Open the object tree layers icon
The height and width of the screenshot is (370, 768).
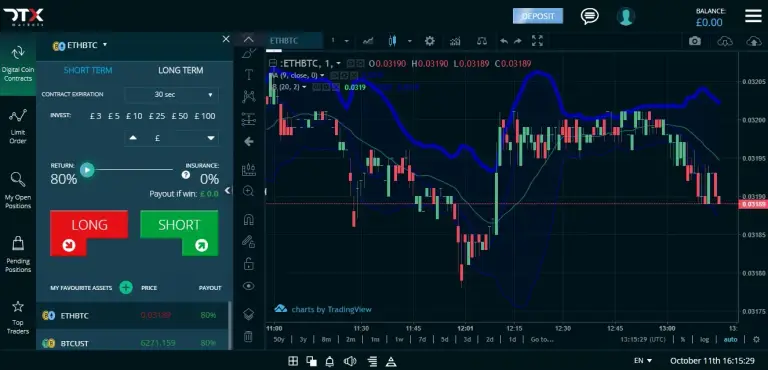(x=249, y=314)
